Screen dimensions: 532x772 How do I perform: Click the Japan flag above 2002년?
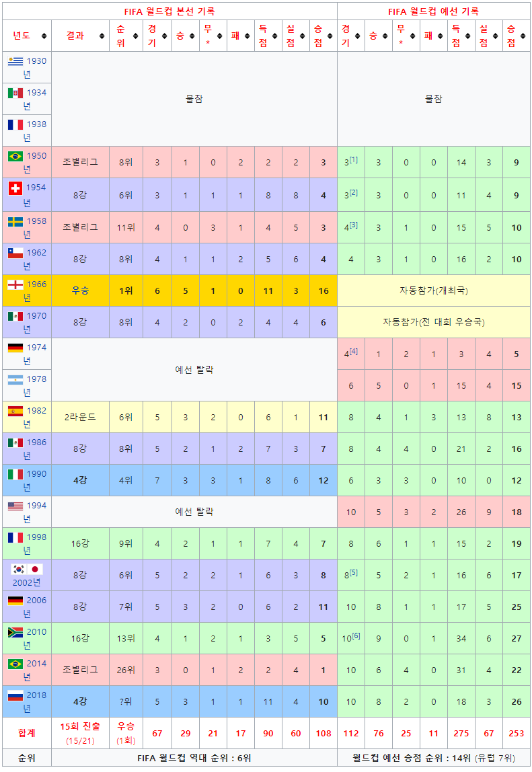[x=35, y=569]
